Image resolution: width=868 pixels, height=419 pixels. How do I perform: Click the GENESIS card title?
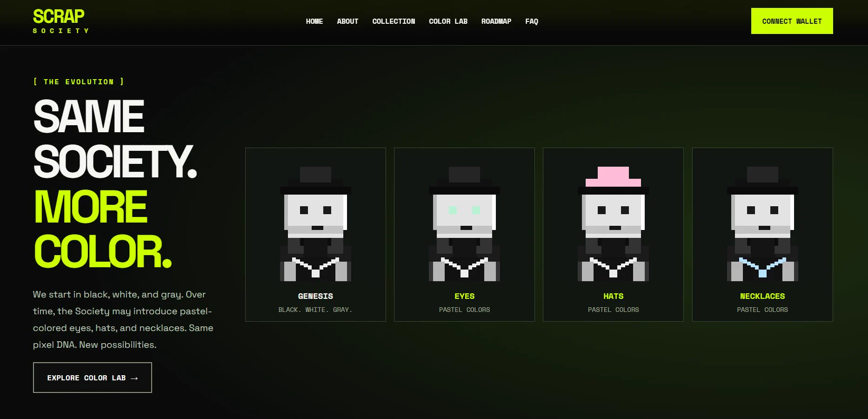(315, 296)
